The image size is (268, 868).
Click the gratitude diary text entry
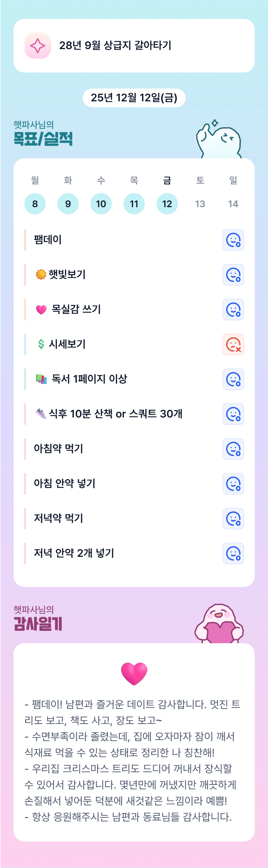[132, 760]
